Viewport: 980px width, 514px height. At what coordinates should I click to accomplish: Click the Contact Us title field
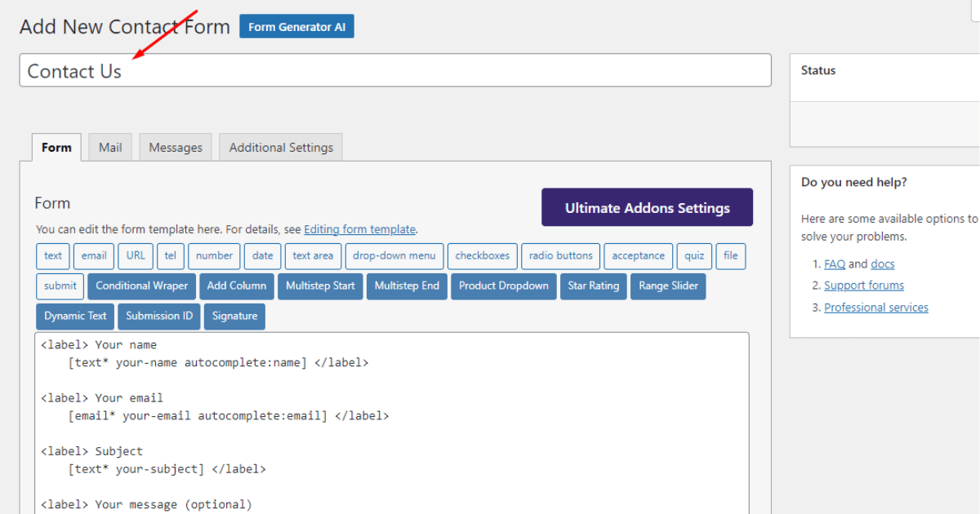[395, 70]
